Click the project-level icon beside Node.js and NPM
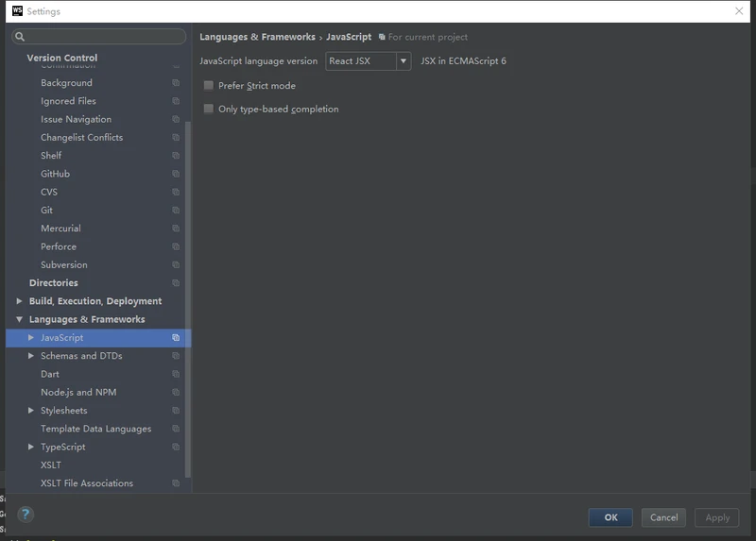Image resolution: width=756 pixels, height=541 pixels. coord(176,393)
